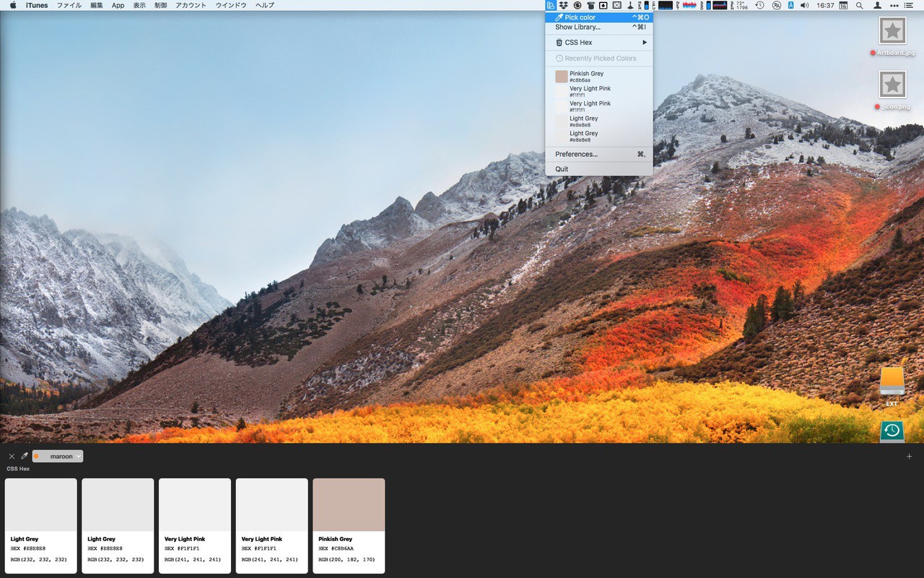Click the Pinkish Grey swatch card

[349, 506]
